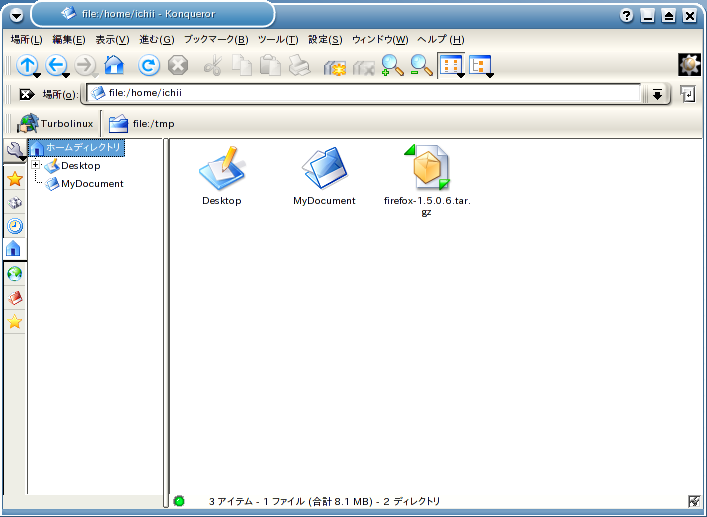Open icon view mode dropdown arrow
The width and height of the screenshot is (707, 517).
click(x=461, y=75)
